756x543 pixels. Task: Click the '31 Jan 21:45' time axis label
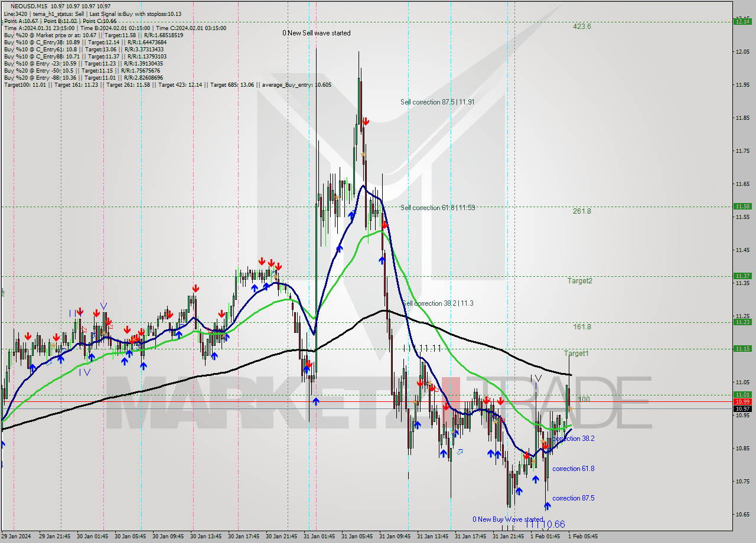pyautogui.click(x=509, y=536)
